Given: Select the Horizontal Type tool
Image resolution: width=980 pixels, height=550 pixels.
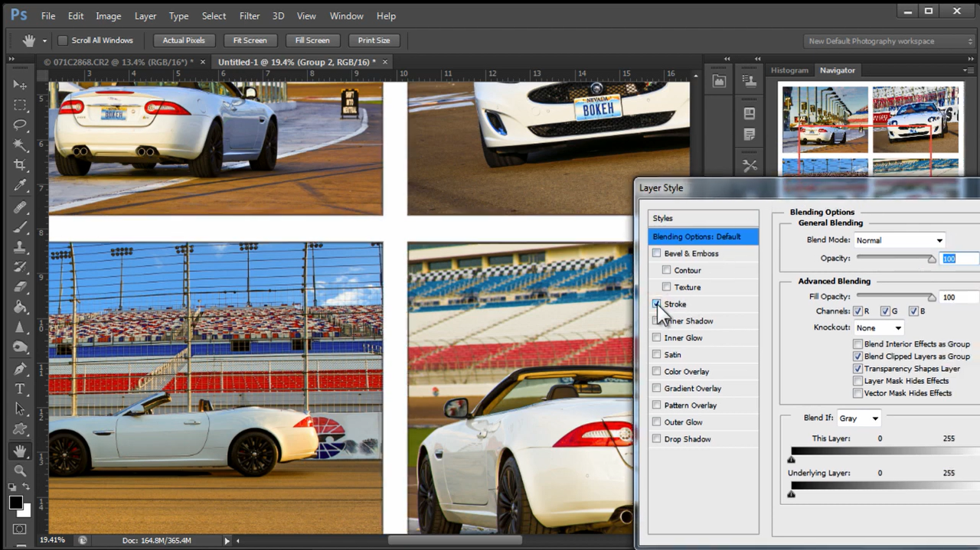Looking at the screenshot, I should click(20, 389).
